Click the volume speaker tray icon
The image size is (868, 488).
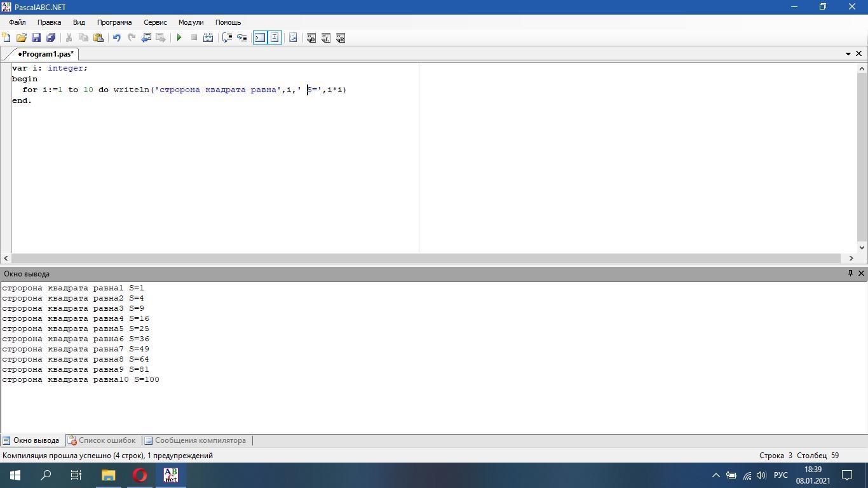761,475
